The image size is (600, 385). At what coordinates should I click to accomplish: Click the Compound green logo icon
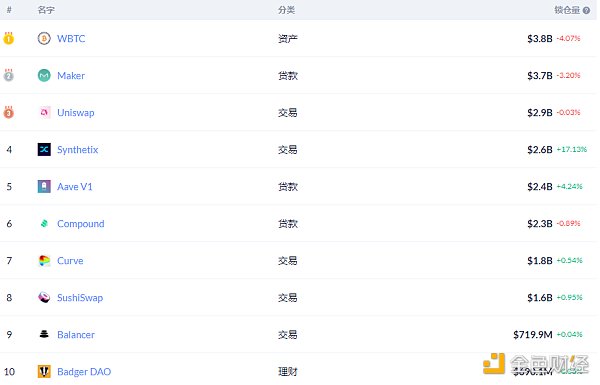tap(44, 223)
